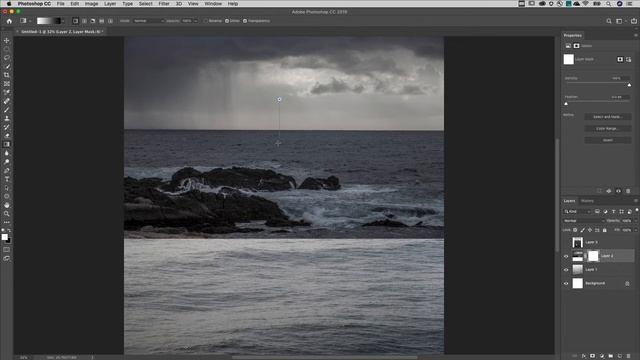640x360 pixels.
Task: Click Create New Group folder icon
Action: [x=611, y=356]
